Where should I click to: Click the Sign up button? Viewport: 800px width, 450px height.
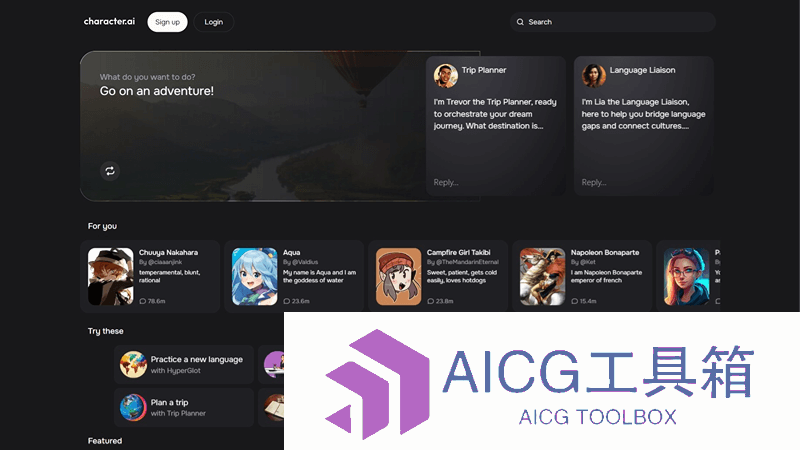(x=167, y=22)
